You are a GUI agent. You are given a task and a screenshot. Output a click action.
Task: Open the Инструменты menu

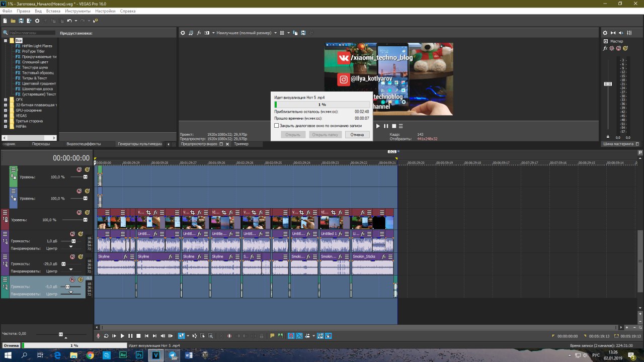click(78, 11)
